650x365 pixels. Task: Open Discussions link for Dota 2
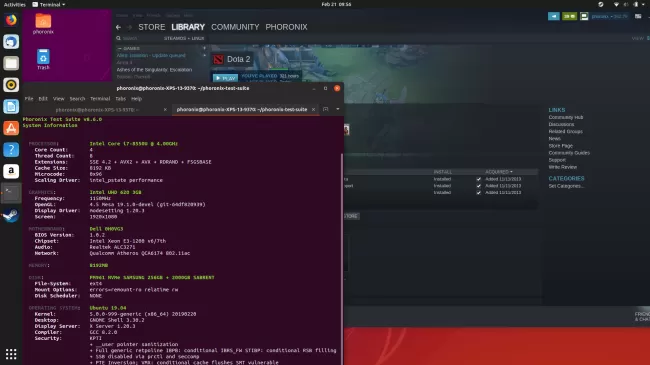coord(561,124)
